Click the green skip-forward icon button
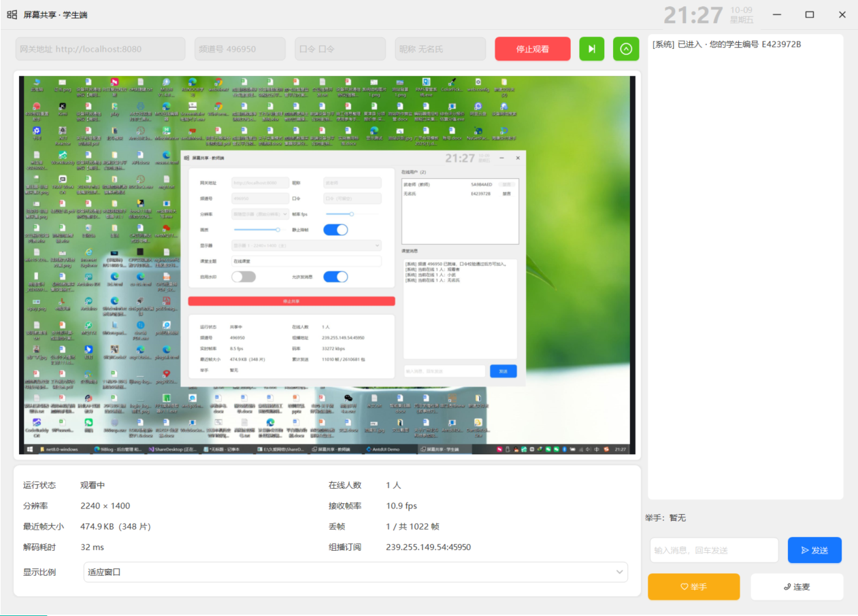Image resolution: width=858 pixels, height=616 pixels. click(592, 49)
